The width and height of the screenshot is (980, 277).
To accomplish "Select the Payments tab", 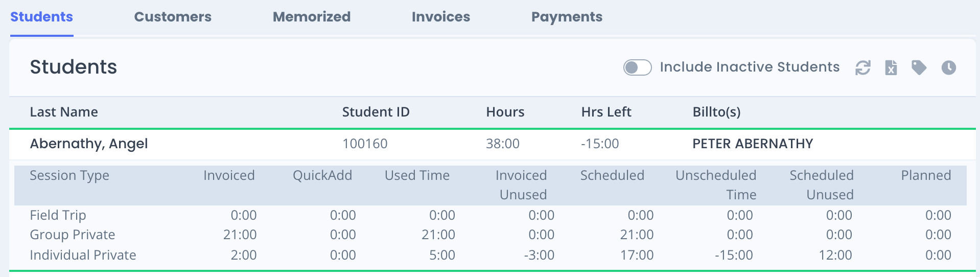I will point(567,17).
